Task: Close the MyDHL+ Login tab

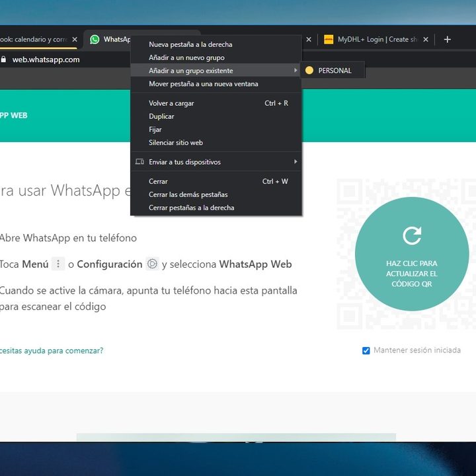Action: 426,40
